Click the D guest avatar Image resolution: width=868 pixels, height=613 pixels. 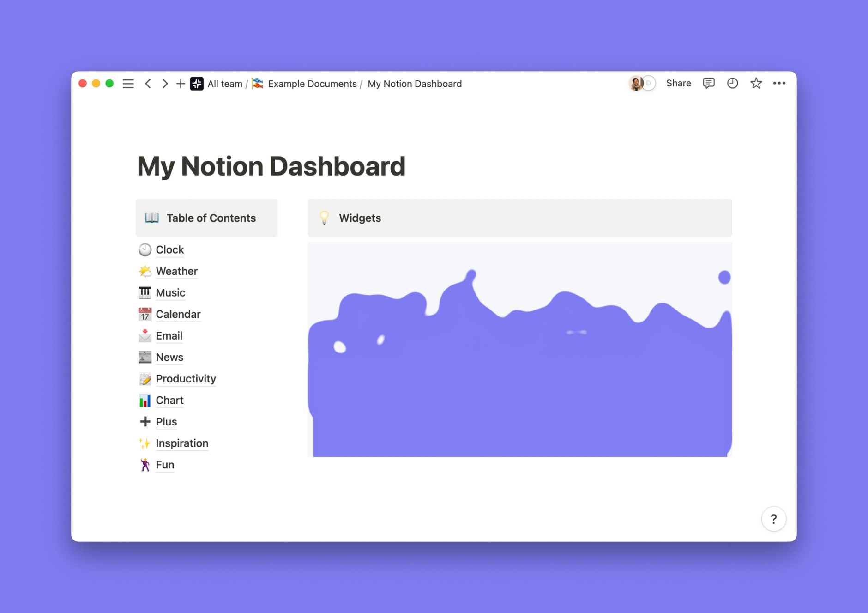click(x=649, y=83)
